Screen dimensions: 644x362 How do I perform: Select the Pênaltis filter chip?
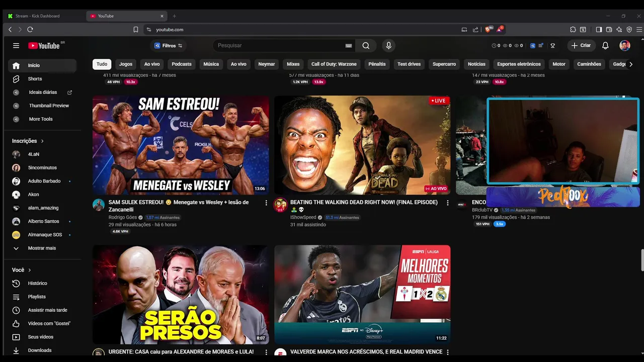pyautogui.click(x=377, y=64)
